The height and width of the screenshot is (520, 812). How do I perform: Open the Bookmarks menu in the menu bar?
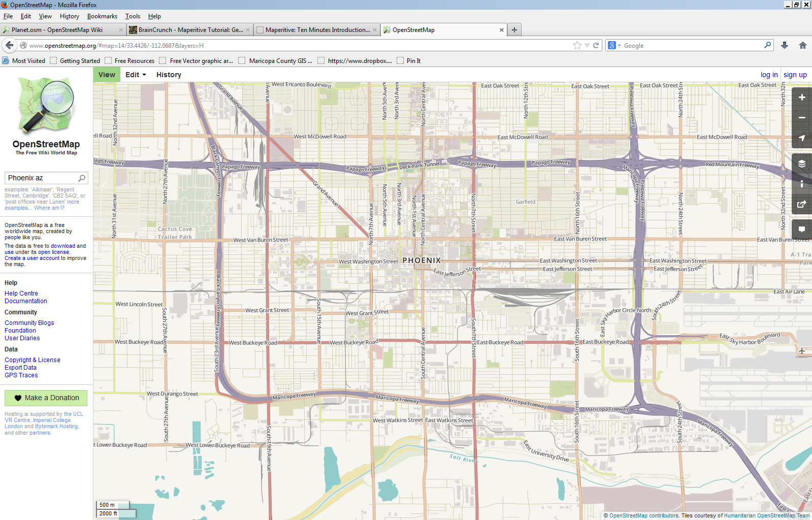coord(102,16)
